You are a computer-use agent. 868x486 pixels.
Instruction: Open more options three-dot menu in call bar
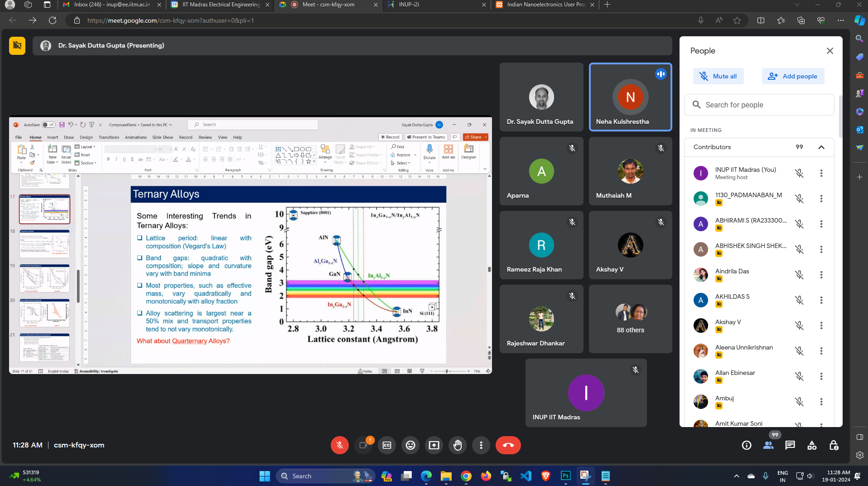click(481, 445)
